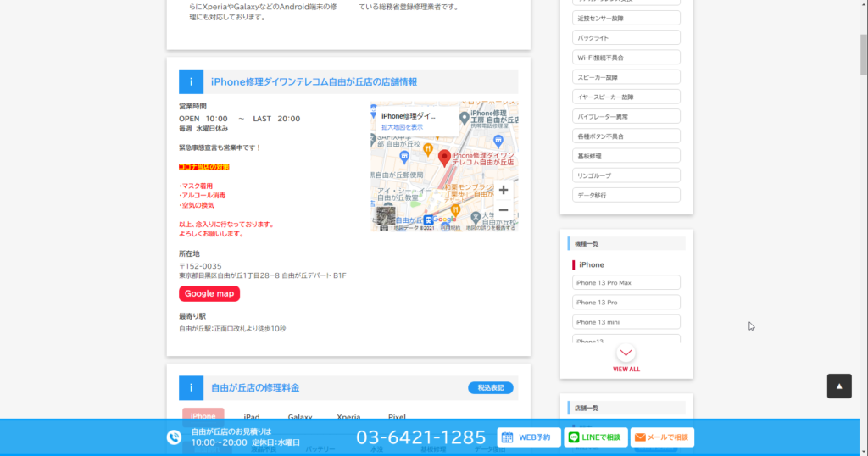The width and height of the screenshot is (868, 456).
Task: Click the blue info icon beside 店舗情報 heading
Action: (191, 82)
